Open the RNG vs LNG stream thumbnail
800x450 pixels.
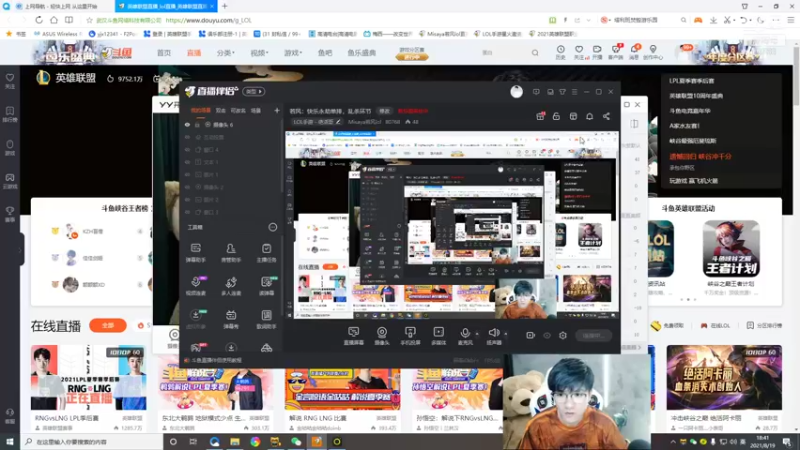[x=88, y=378]
